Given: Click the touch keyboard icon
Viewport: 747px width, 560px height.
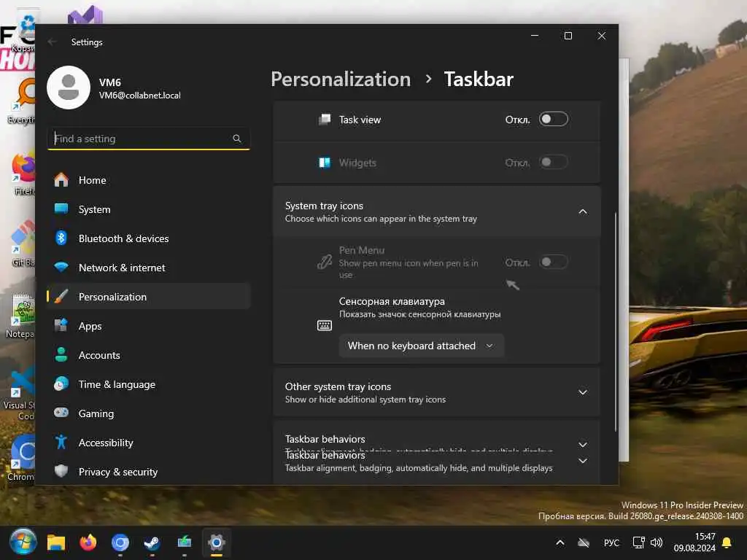Looking at the screenshot, I should (x=325, y=325).
